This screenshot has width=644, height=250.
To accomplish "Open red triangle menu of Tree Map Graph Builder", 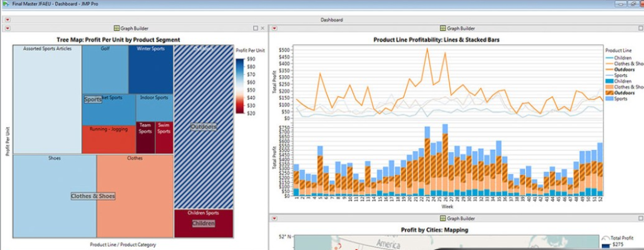I will [8, 28].
